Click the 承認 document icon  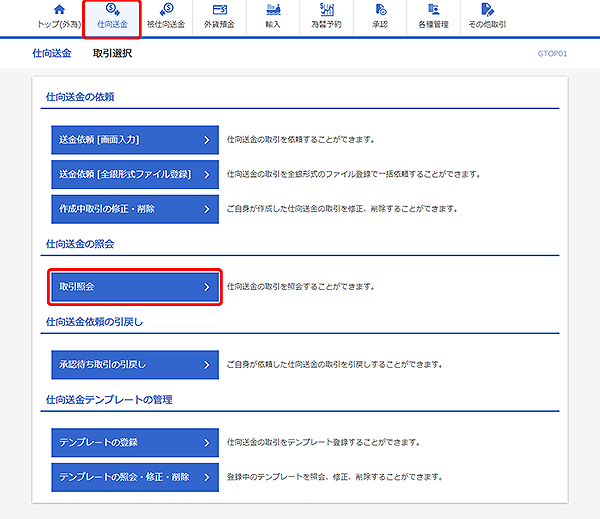[380, 9]
